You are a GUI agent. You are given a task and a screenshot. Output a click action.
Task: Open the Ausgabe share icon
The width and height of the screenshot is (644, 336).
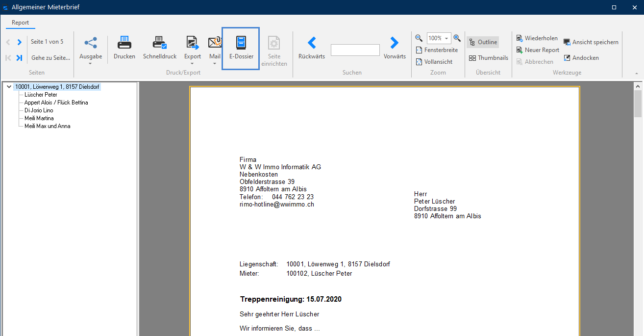click(x=91, y=43)
